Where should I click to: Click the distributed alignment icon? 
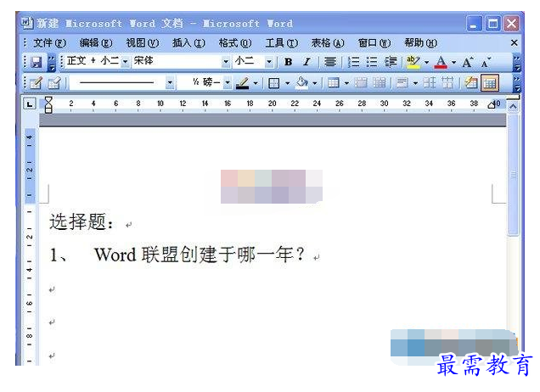(330, 62)
